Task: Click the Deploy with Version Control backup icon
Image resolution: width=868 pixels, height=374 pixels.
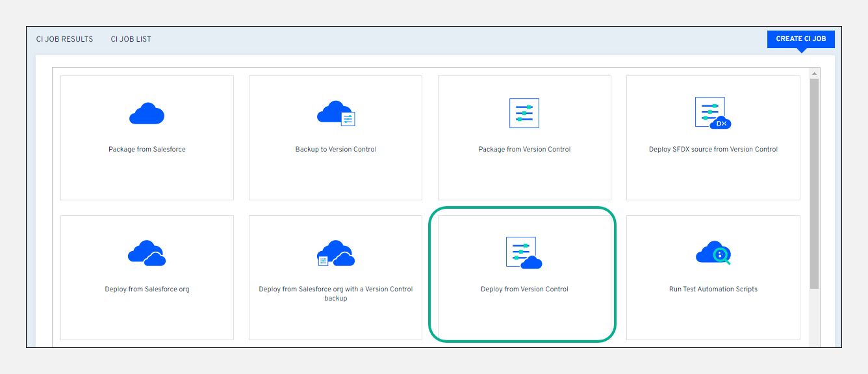Action: (x=336, y=253)
